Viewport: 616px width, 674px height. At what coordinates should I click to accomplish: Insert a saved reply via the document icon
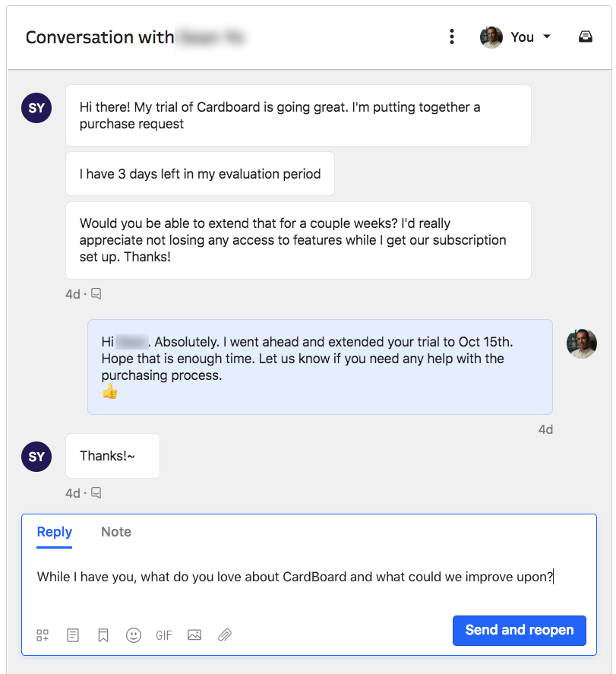(x=73, y=635)
